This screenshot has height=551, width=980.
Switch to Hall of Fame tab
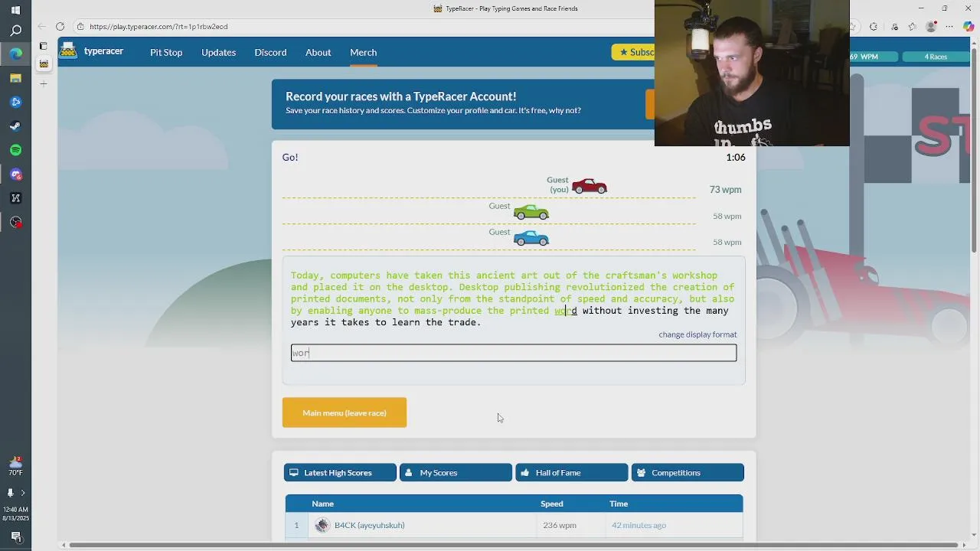tap(571, 473)
